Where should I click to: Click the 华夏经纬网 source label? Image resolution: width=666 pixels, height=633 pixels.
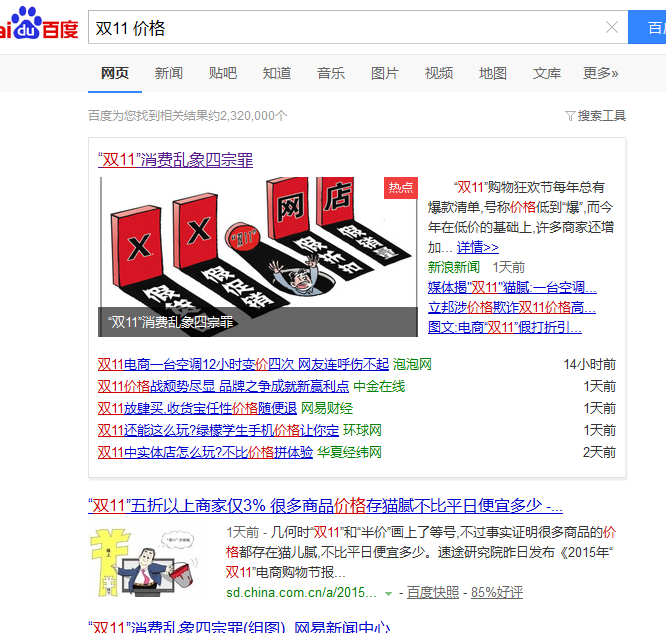(x=349, y=452)
